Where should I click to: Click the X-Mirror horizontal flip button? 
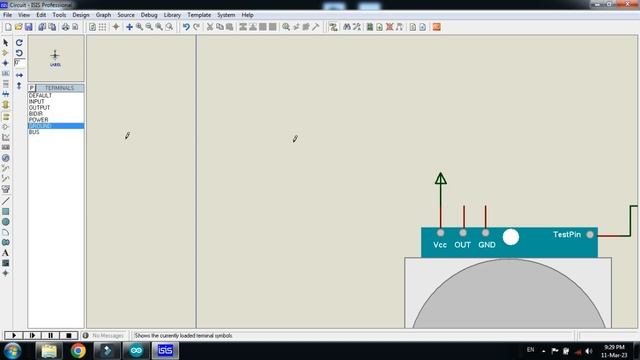(19, 75)
